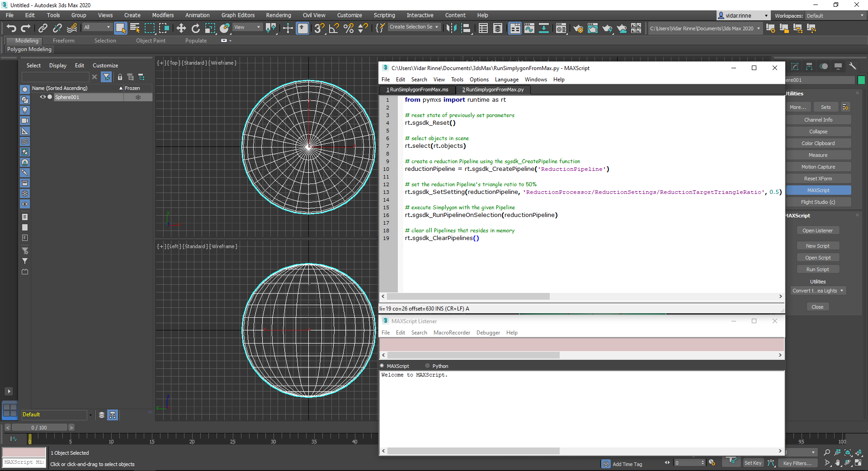The height and width of the screenshot is (471, 868).
Task: Select the MAXScript radio button in Listener
Action: (382, 366)
